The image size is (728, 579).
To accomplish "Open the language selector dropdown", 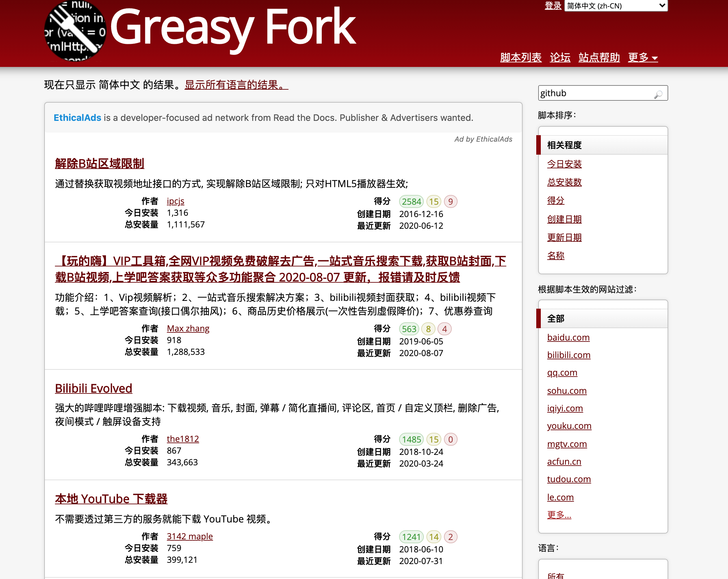I will (x=616, y=6).
